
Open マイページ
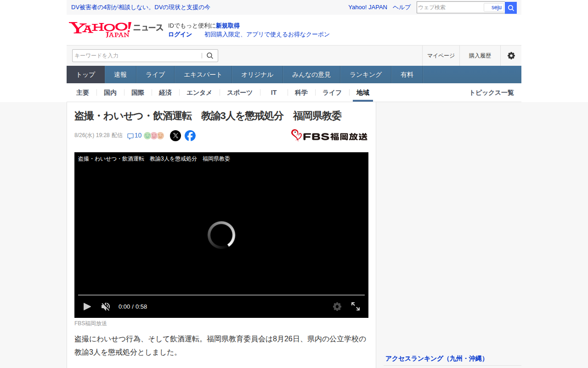[x=441, y=56]
